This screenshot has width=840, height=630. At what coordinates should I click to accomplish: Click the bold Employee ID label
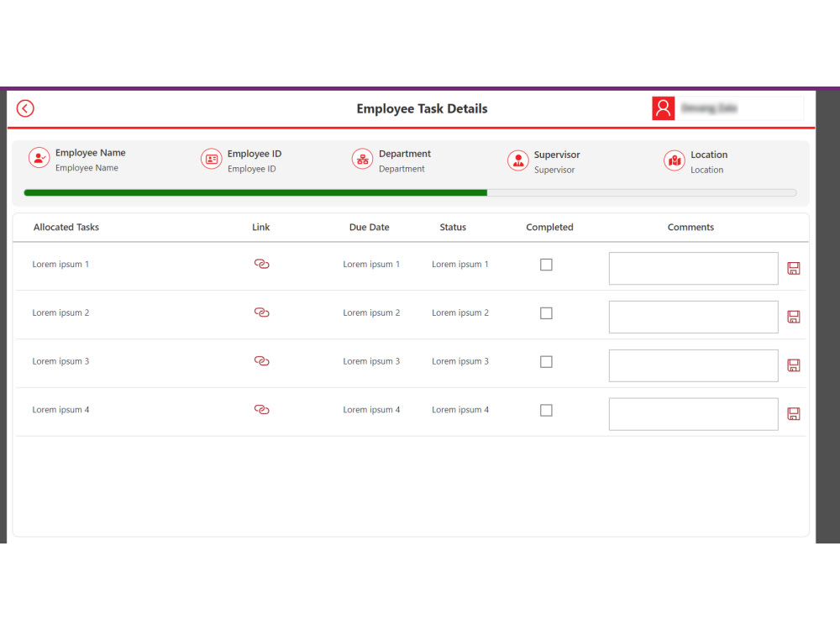click(x=255, y=154)
